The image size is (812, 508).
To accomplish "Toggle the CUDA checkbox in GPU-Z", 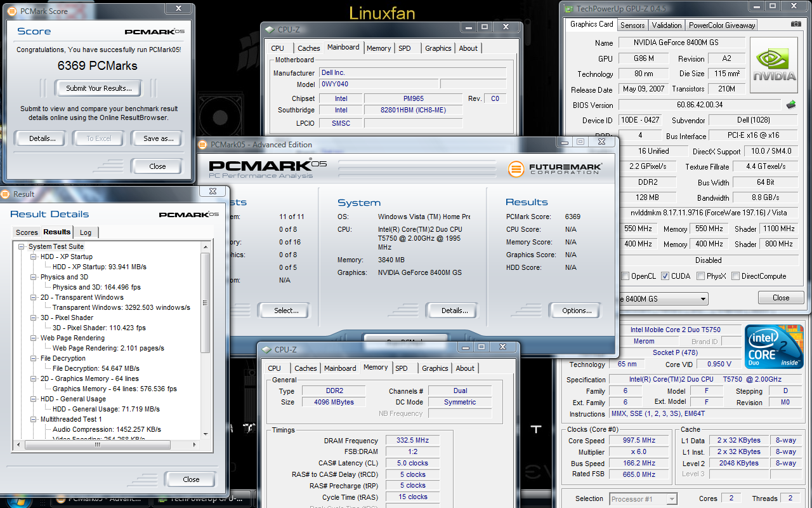I will [x=665, y=276].
